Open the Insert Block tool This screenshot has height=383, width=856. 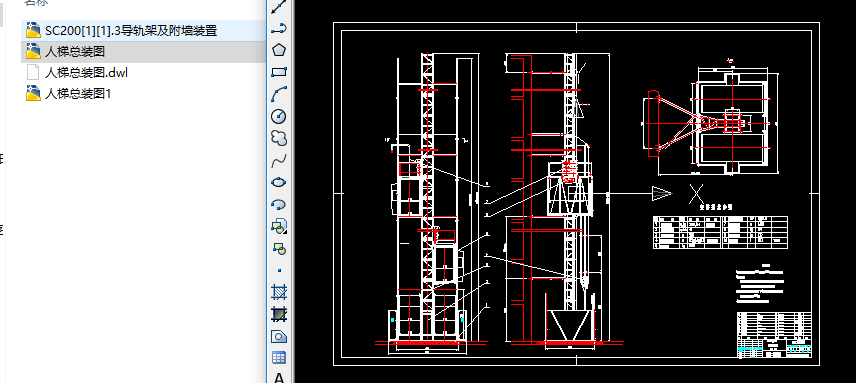point(279,226)
